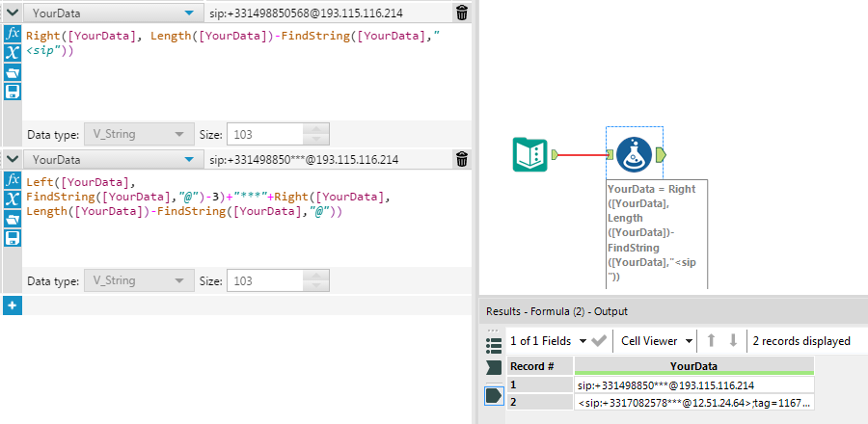Image resolution: width=868 pixels, height=424 pixels.
Task: Show results metadata list view icon
Action: pos(493,345)
